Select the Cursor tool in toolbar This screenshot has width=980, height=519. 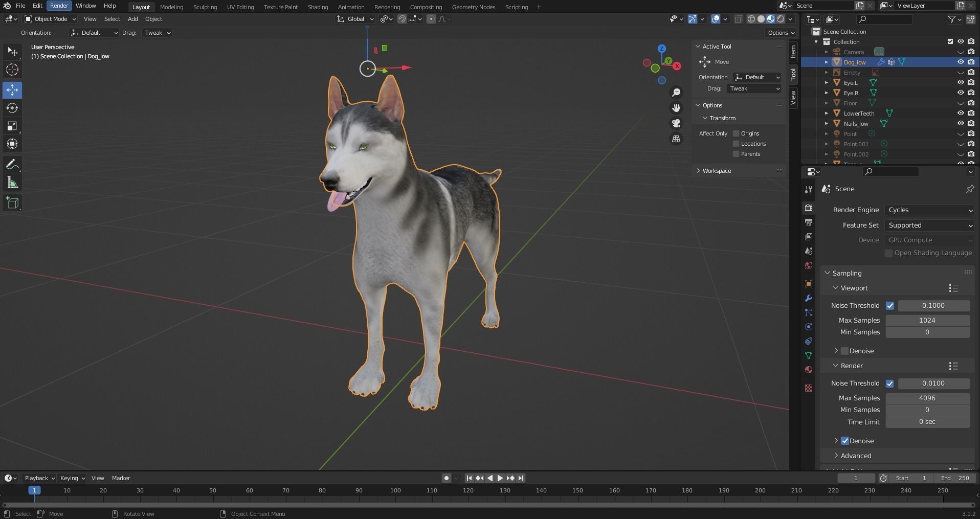tap(12, 70)
